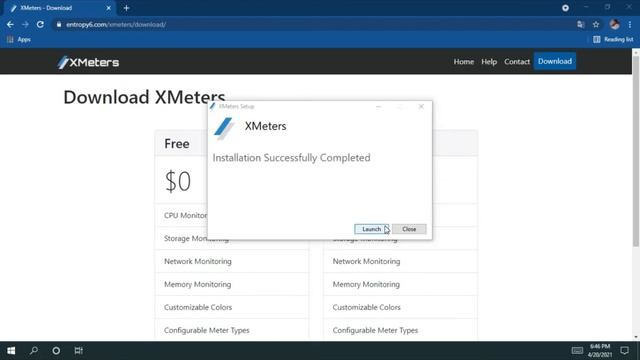Click the XMeters logo in setup dialog

point(223,128)
